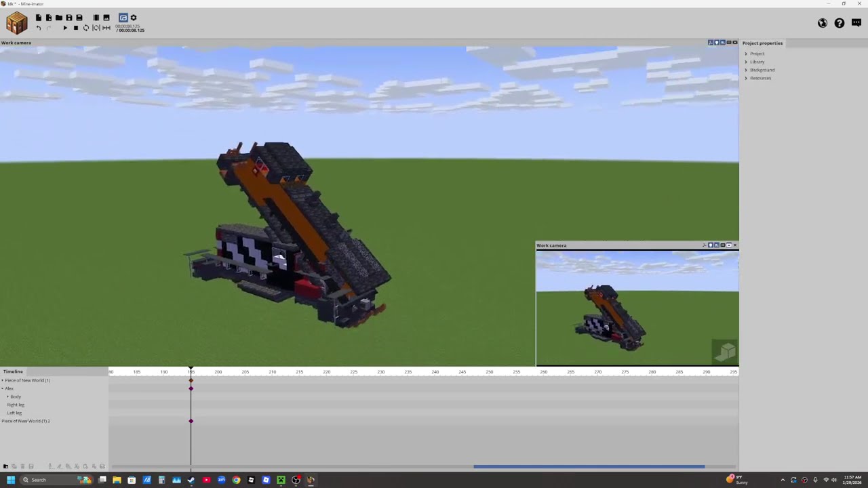Open the forums speech bubble icon
Screen dimensions: 868x488
click(x=856, y=23)
